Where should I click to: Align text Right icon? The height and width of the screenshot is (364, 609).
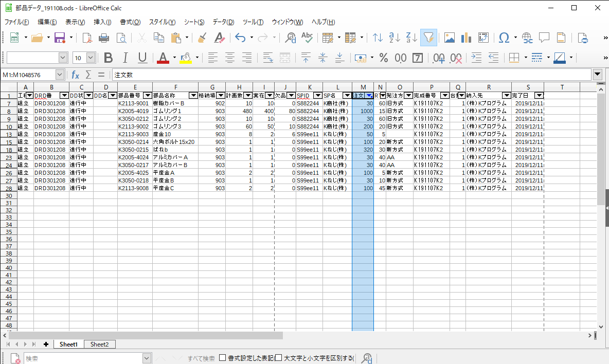[246, 58]
